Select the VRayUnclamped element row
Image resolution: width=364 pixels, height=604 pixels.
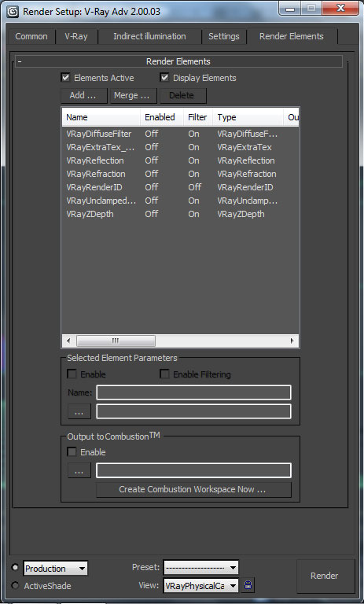click(x=180, y=201)
